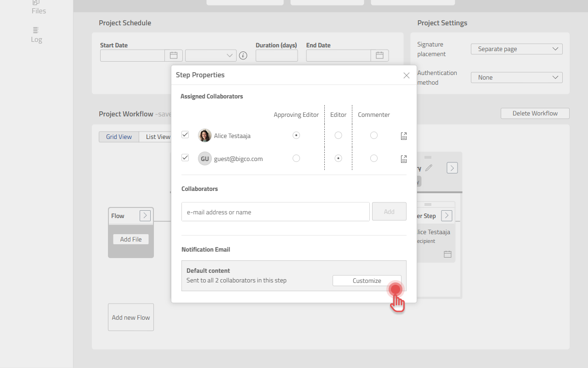Open dropdown next to Start Date field
This screenshot has height=368, width=588.
coord(210,55)
